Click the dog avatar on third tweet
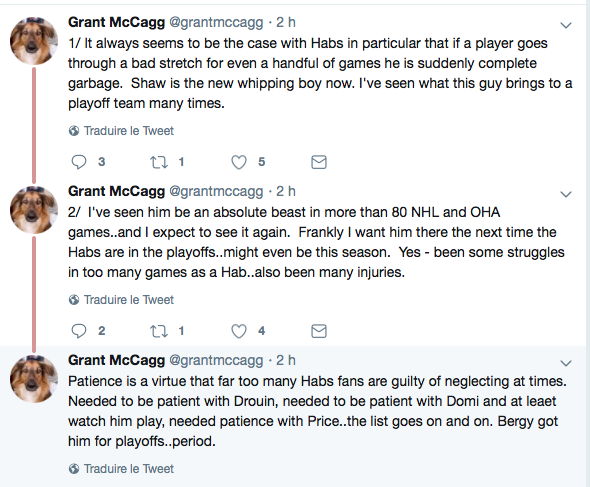 click(34, 379)
